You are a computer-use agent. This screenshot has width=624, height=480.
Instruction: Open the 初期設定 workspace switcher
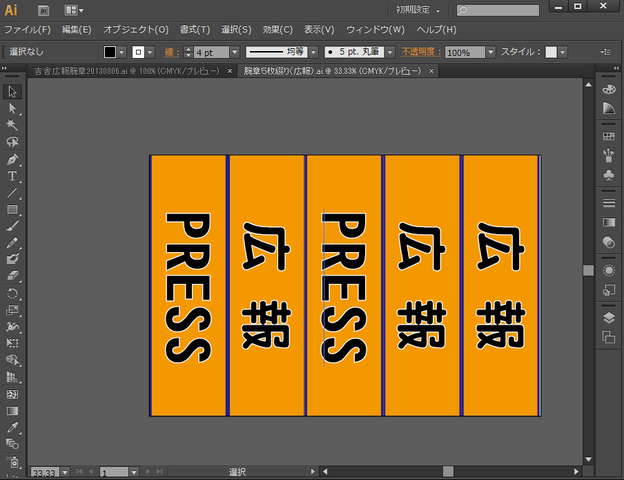[x=418, y=10]
